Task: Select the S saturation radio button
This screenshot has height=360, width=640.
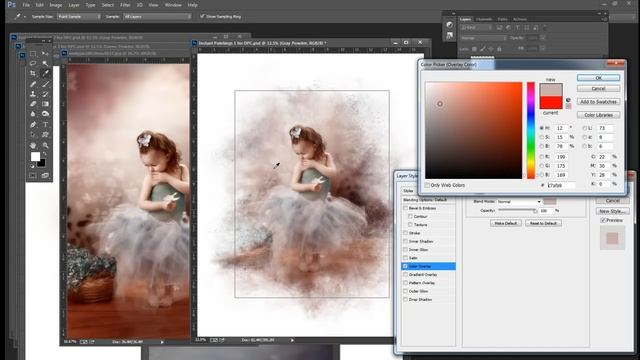Action: 542,137
